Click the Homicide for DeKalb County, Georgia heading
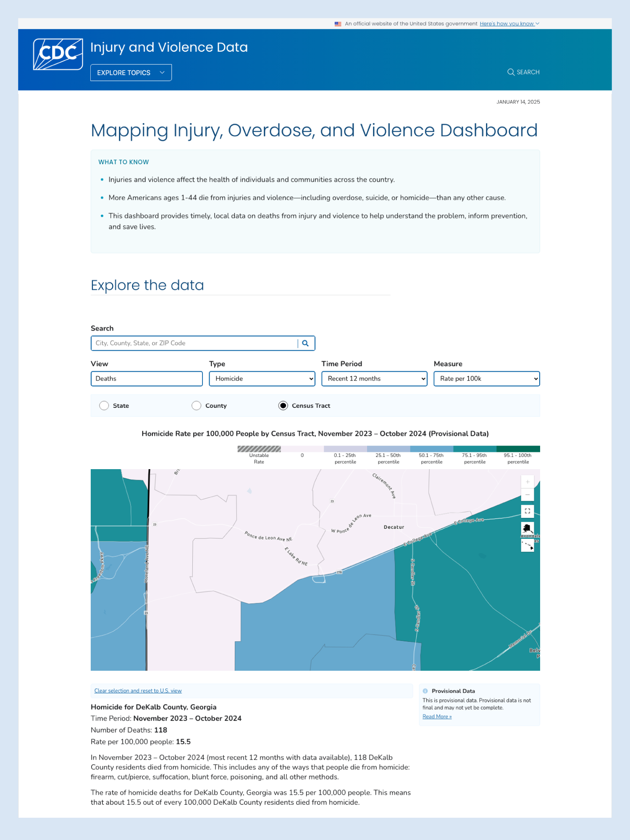This screenshot has height=840, width=630. [154, 707]
